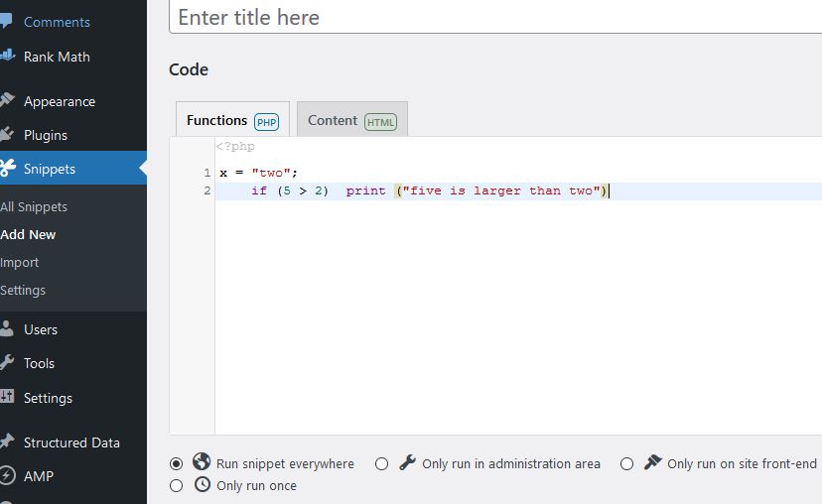This screenshot has height=504, width=822.
Task: Open All Snippets submenu link
Action: point(34,207)
